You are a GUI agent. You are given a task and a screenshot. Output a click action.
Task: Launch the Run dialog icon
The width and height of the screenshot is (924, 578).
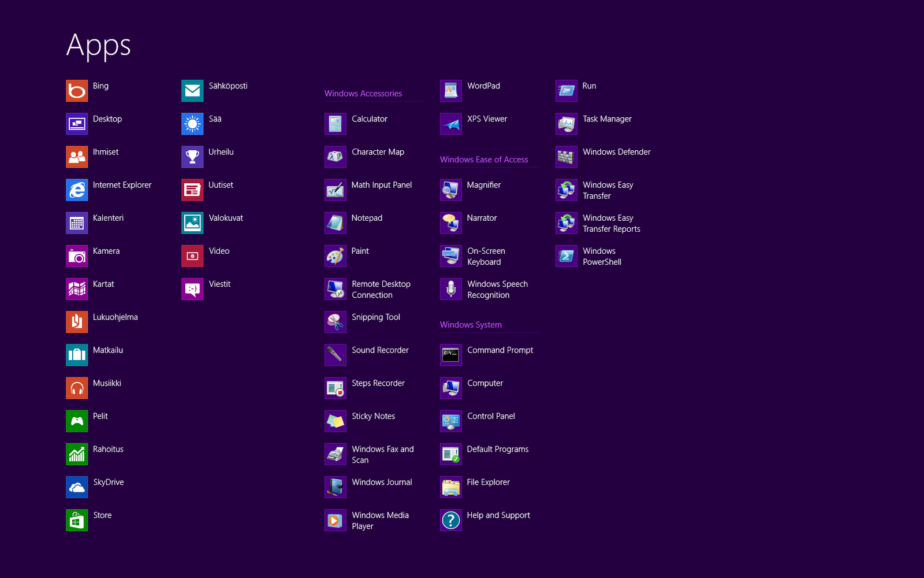(567, 91)
